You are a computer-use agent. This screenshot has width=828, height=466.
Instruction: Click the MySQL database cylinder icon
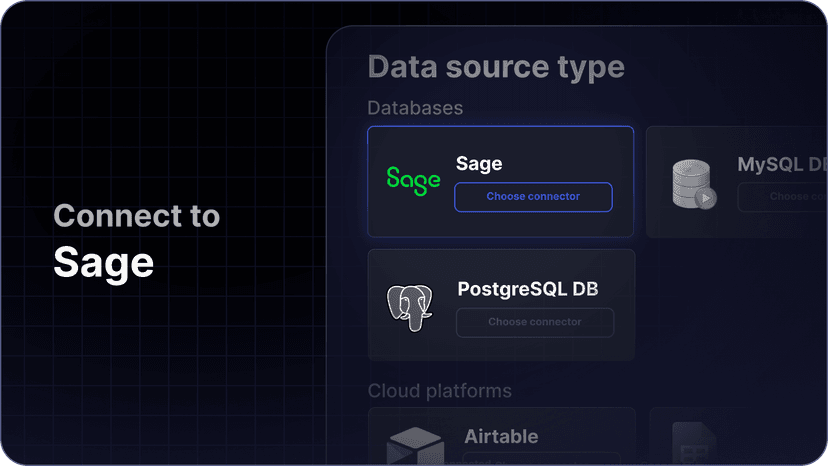click(694, 184)
